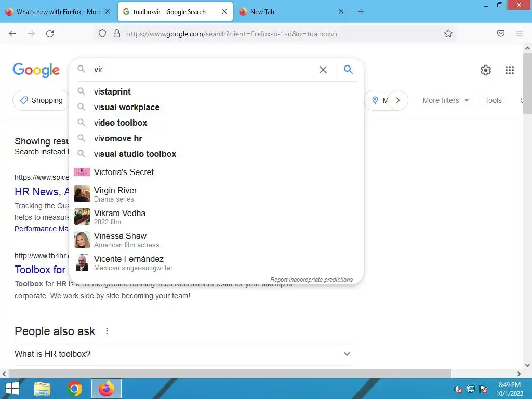Open the Firefox application menu
The image size is (532, 399).
click(x=520, y=33)
